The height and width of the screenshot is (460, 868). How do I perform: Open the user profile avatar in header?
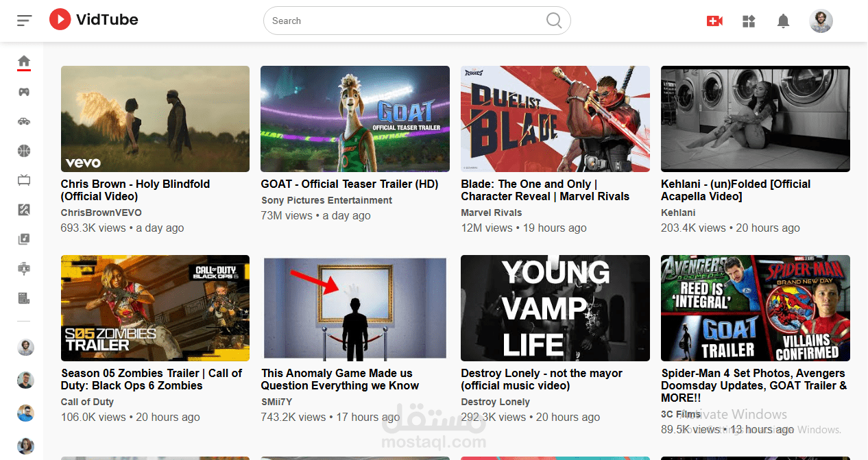[821, 21]
